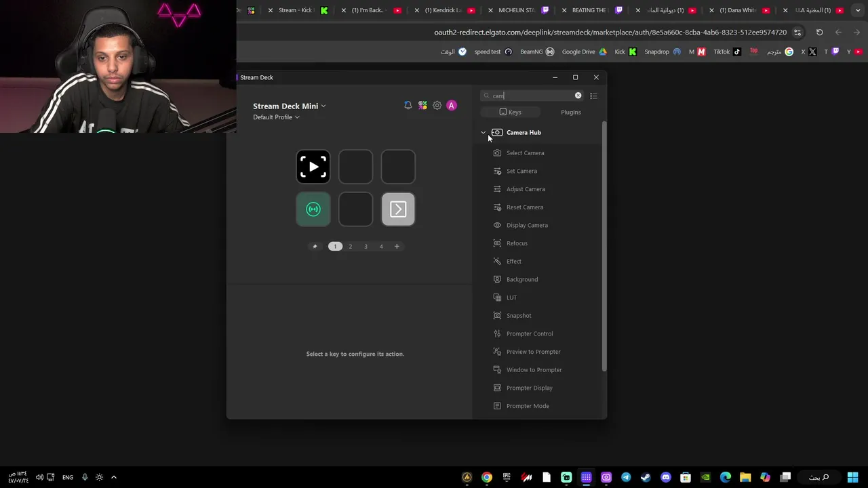868x488 pixels.
Task: Select empty top-right deck key
Action: point(398,167)
